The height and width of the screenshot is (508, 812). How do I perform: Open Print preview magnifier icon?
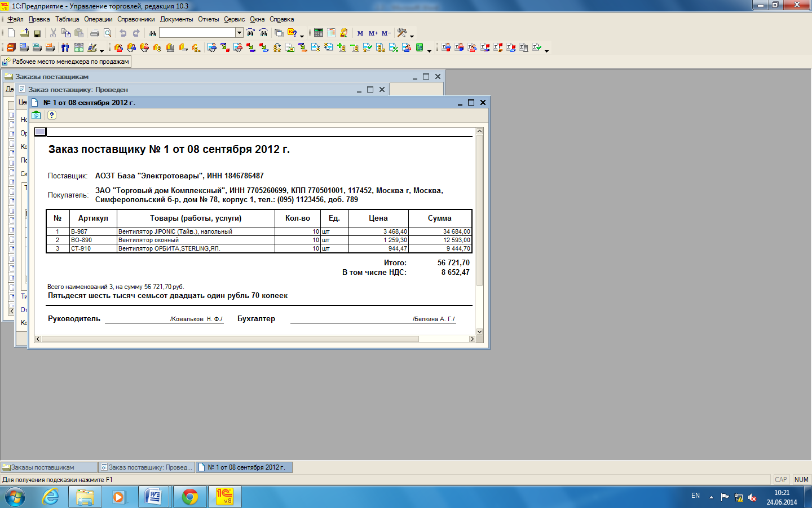(107, 33)
